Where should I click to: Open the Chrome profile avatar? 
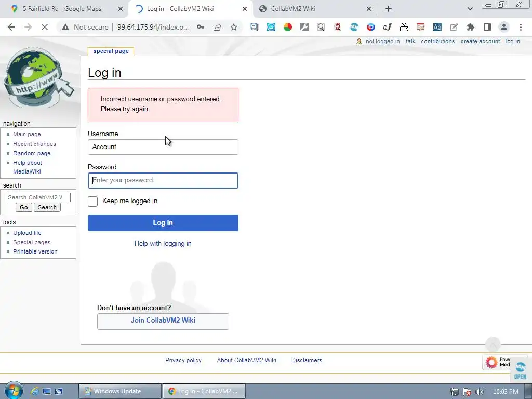point(504,27)
